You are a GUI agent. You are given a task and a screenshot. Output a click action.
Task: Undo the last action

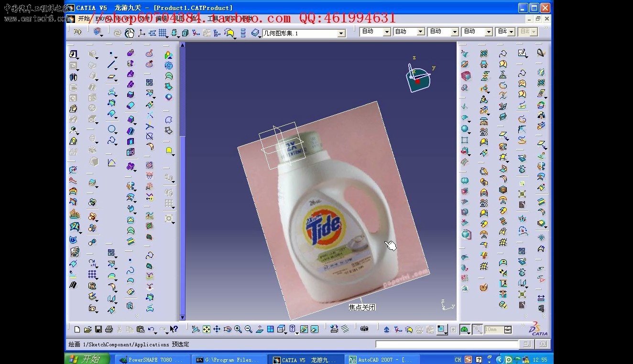(x=151, y=329)
